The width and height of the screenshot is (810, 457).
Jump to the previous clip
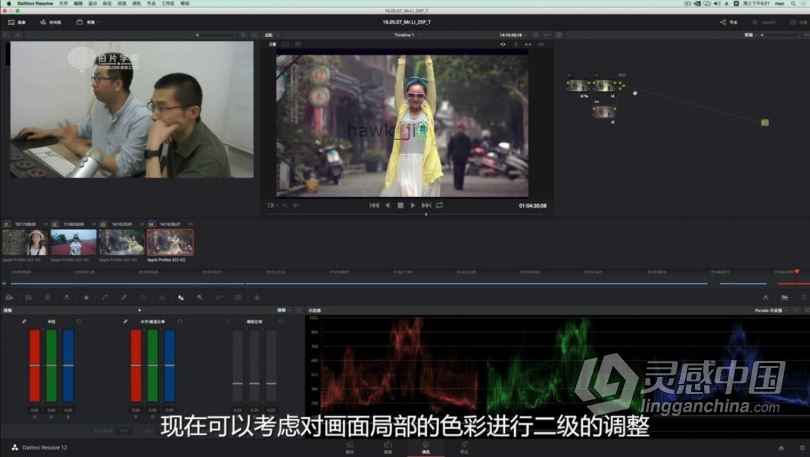375,205
